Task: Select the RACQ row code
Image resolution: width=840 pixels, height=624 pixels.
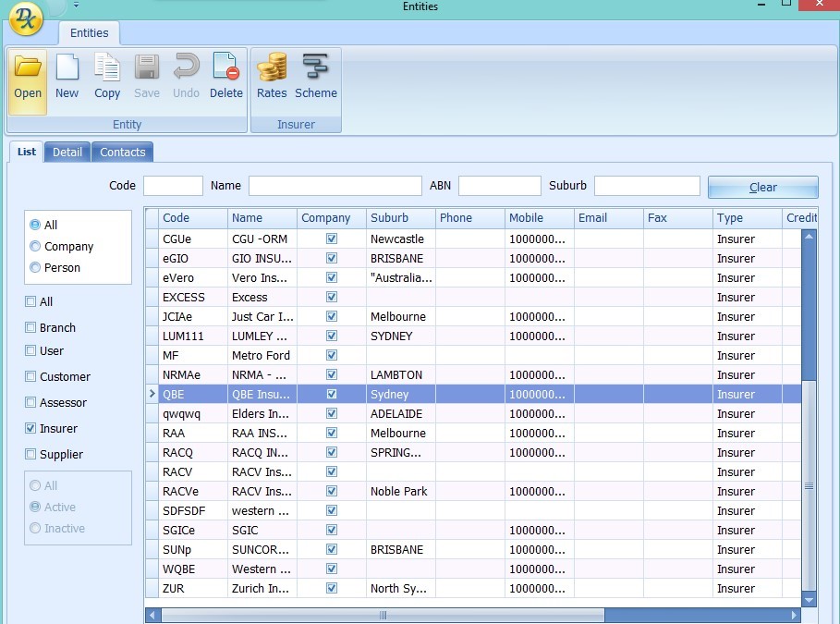Action: point(193,452)
